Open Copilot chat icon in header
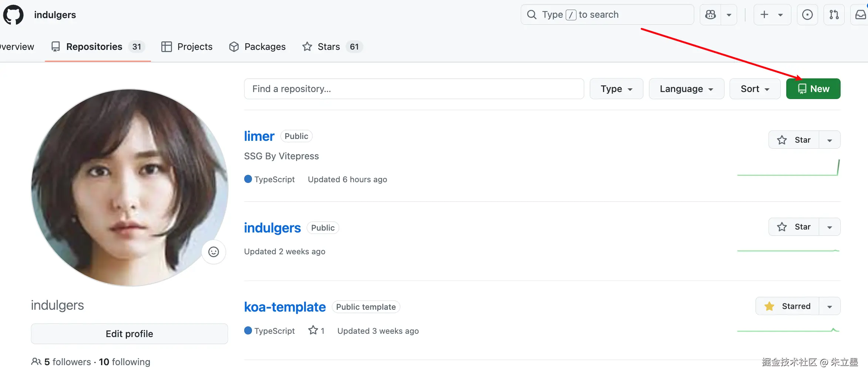The width and height of the screenshot is (868, 377). tap(710, 15)
